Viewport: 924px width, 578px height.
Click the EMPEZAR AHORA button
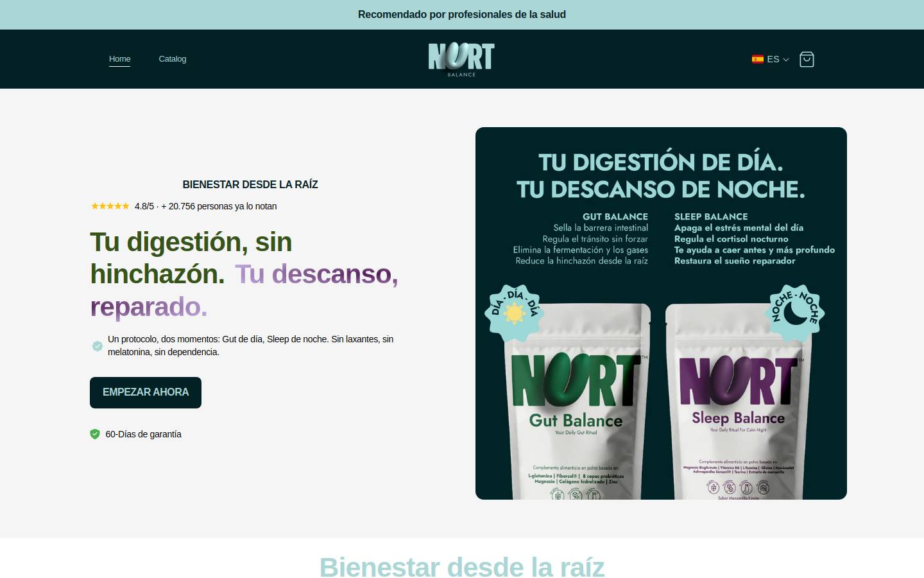(146, 392)
